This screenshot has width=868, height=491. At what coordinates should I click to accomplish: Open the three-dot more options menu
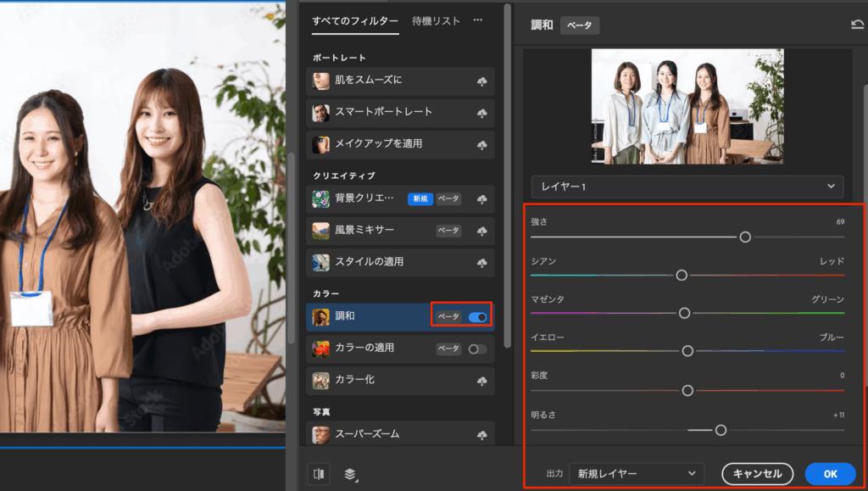pyautogui.click(x=478, y=20)
